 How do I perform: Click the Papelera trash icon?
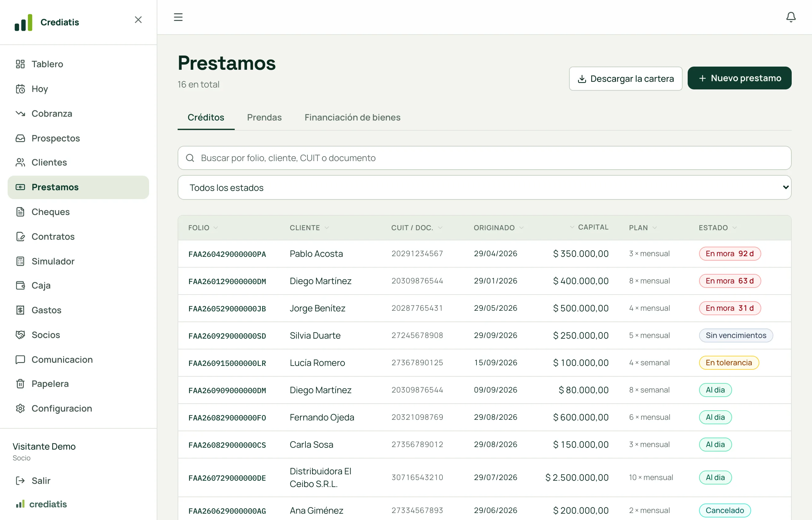tap(20, 384)
